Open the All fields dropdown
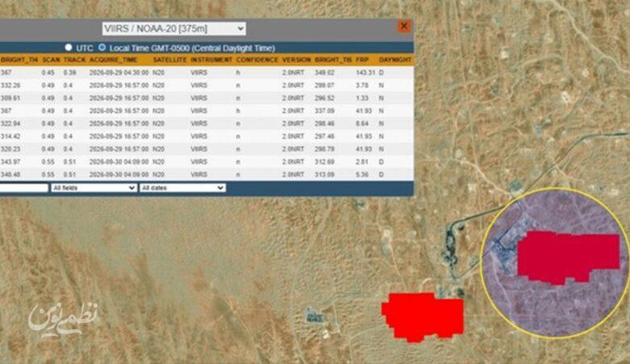The height and width of the screenshot is (364, 630). (93, 188)
